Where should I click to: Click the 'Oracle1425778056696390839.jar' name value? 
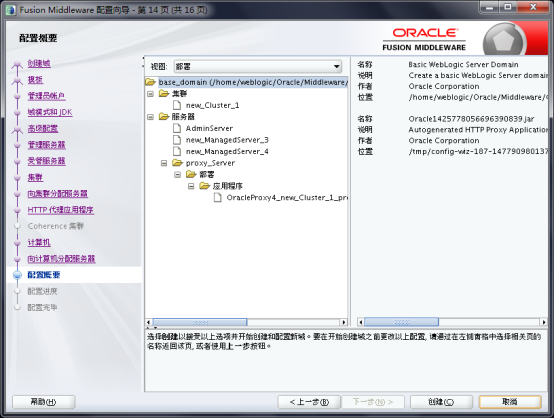click(x=471, y=119)
